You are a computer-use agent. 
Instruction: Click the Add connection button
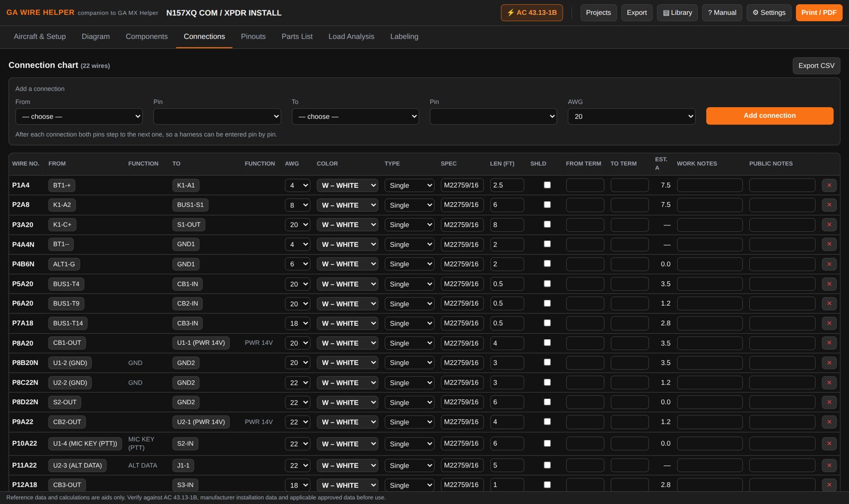click(x=769, y=116)
